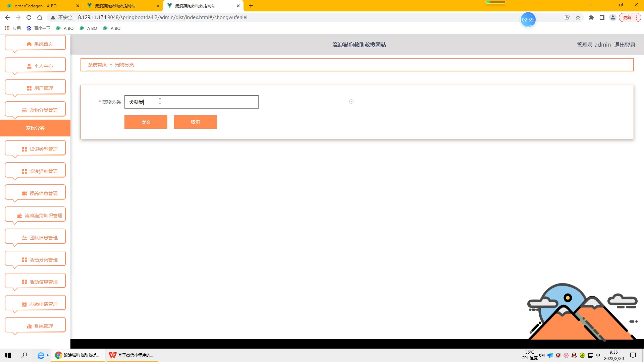Open a new browser tab with the plus icon

pyautogui.click(x=251, y=6)
